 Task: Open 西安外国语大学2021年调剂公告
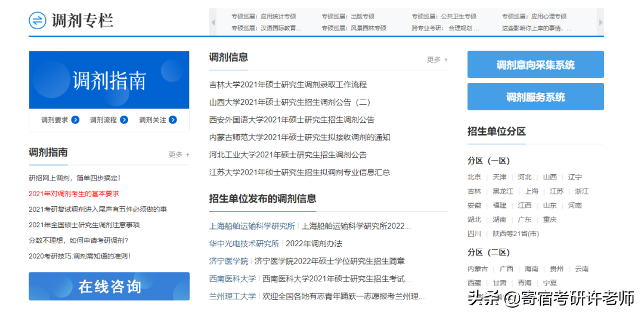tap(292, 120)
